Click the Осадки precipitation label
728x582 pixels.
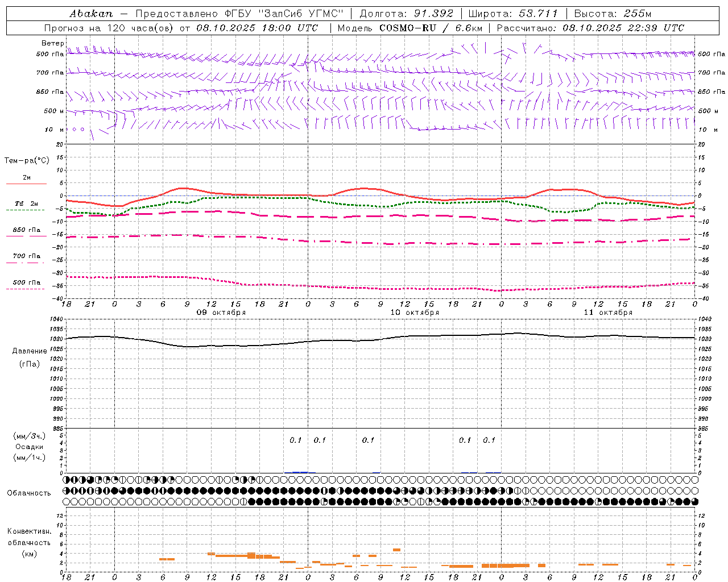tap(30, 447)
